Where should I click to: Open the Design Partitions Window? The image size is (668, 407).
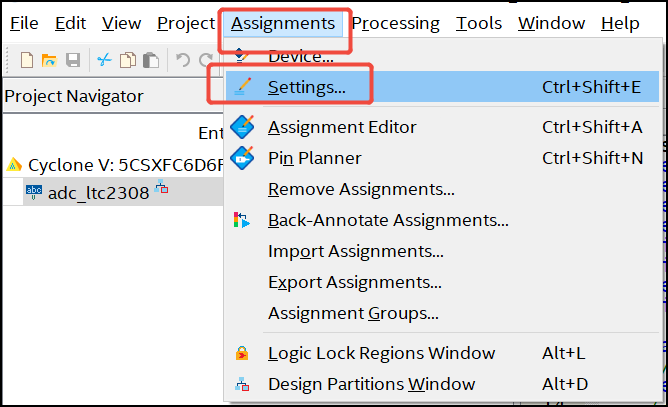click(371, 384)
